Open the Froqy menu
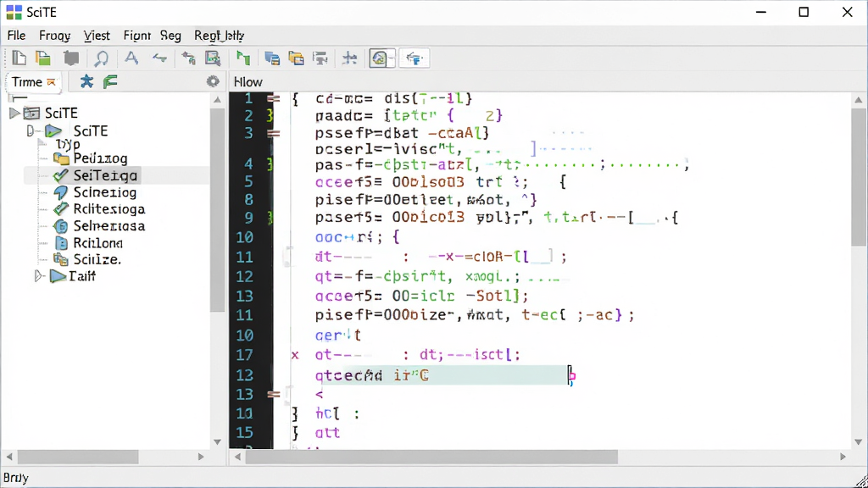This screenshot has width=868, height=488. coord(55,36)
